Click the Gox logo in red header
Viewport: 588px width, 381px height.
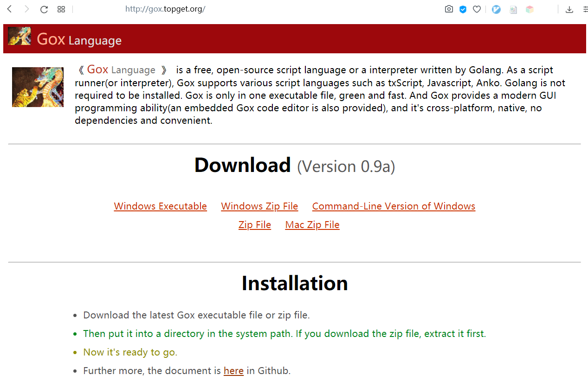19,36
